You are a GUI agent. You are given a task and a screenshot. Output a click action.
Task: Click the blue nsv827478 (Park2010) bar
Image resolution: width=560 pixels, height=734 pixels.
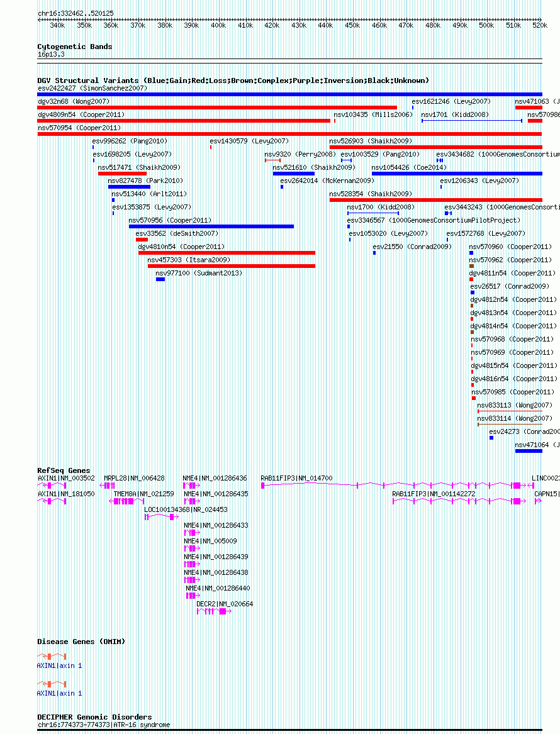click(129, 187)
